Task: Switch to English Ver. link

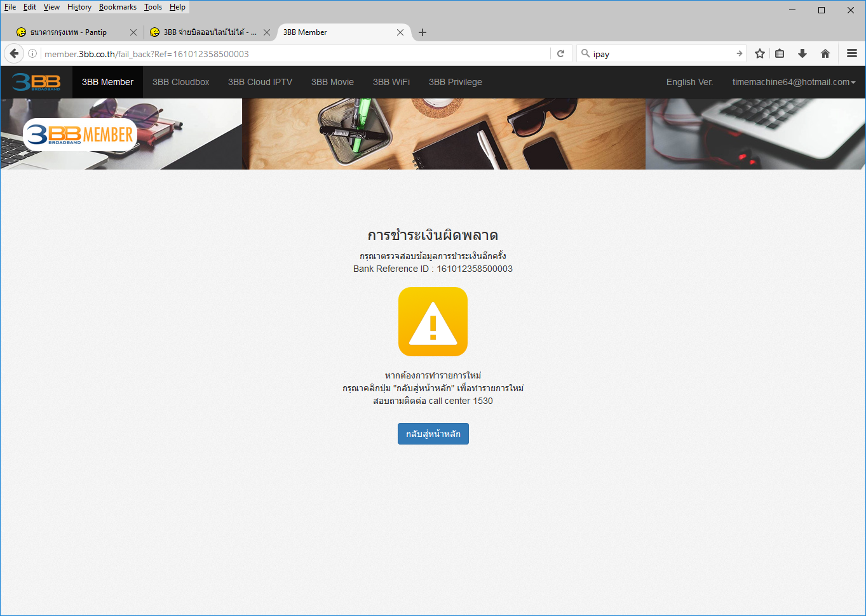Action: pyautogui.click(x=689, y=82)
